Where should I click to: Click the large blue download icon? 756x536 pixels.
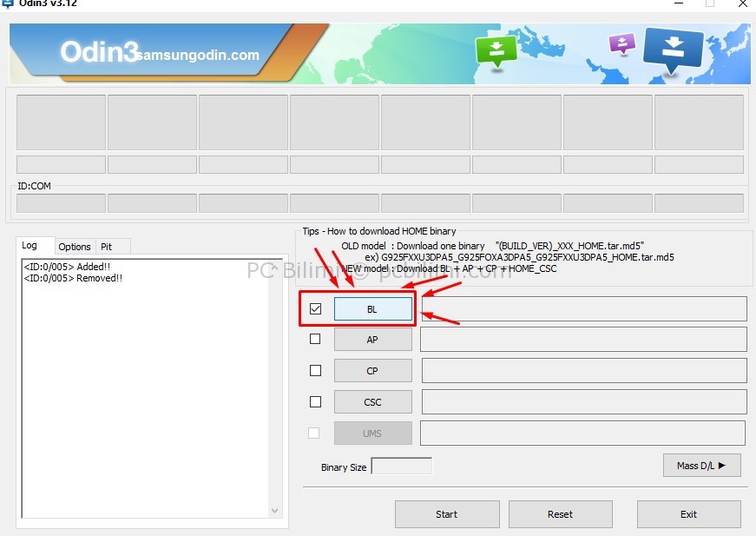673,50
